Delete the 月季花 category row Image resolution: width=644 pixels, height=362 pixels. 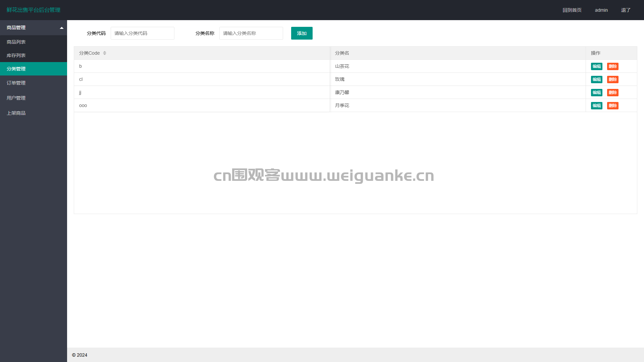coord(613,106)
